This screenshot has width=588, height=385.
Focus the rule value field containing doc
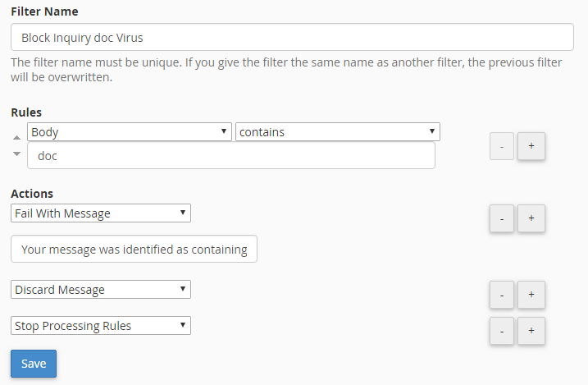[230, 155]
